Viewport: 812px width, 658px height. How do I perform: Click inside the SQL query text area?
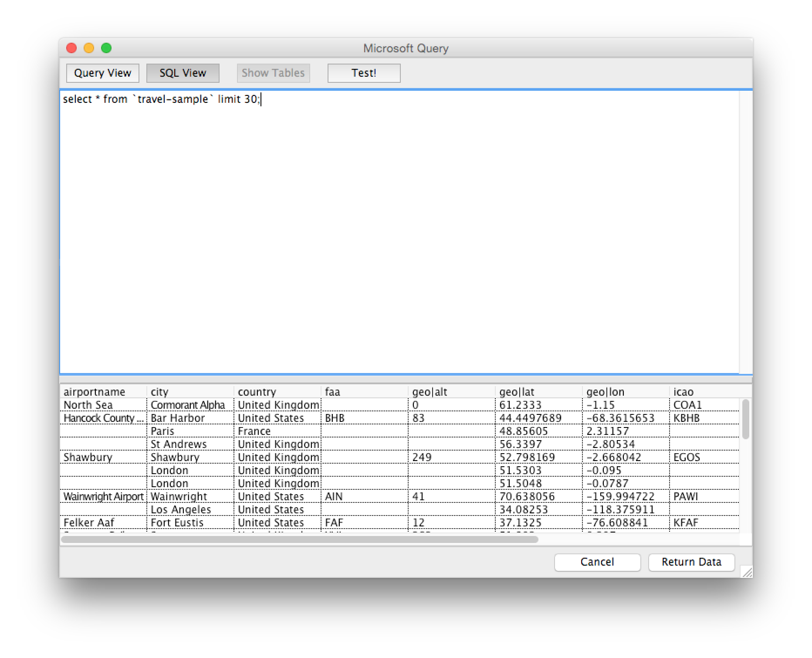coord(399,232)
